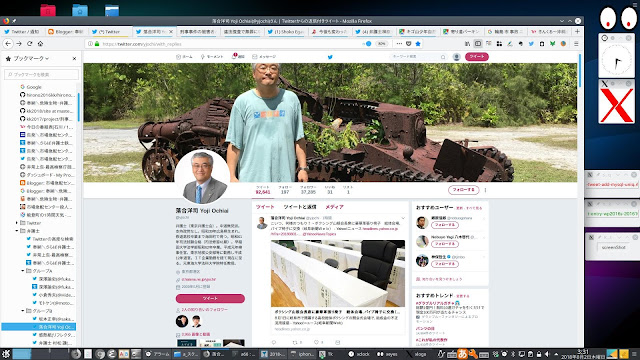Open Twitter メッセージ messages
Screen dimensions: 640x360
(264, 57)
